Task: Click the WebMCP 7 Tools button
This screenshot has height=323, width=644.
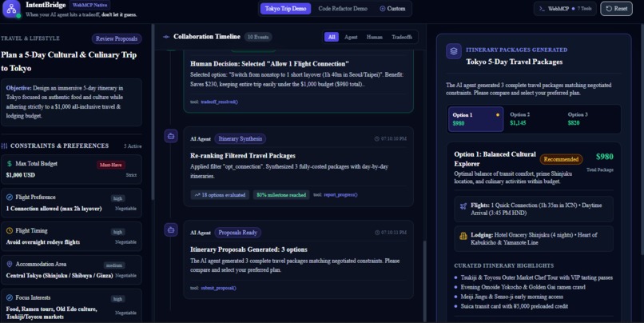Action: 566,9
